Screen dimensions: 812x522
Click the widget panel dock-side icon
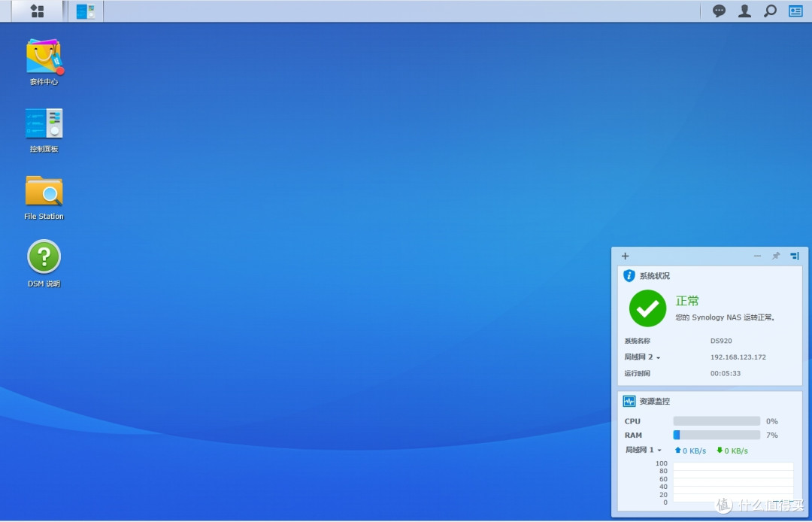pyautogui.click(x=795, y=256)
